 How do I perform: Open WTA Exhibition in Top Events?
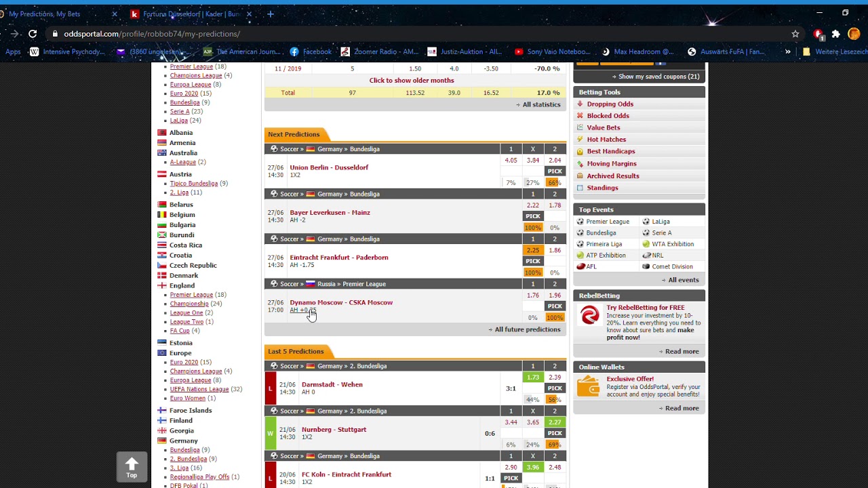673,244
